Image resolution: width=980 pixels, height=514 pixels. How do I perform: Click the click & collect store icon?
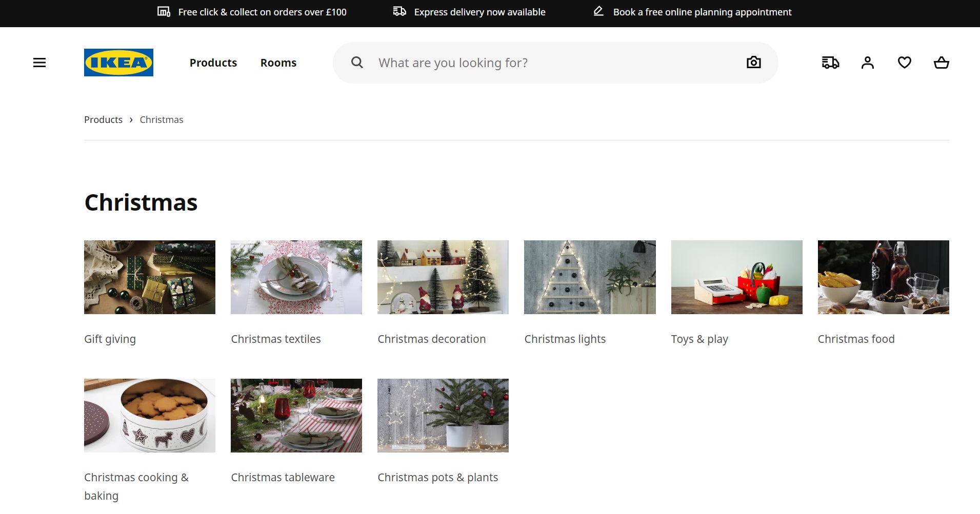click(163, 11)
